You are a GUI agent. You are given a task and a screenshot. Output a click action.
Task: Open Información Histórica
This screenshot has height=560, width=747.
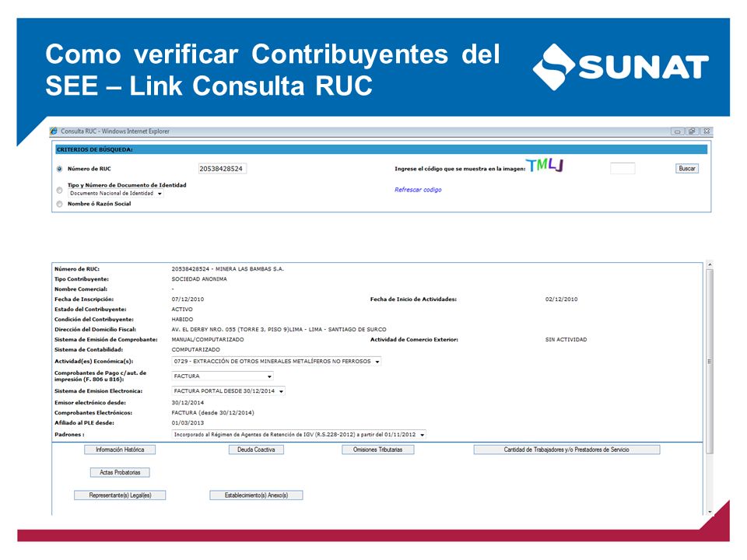point(120,450)
